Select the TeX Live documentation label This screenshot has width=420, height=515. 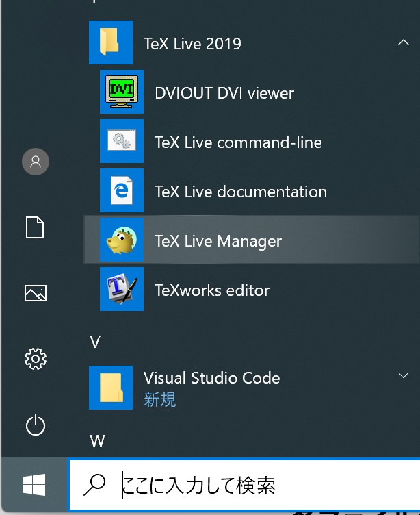click(x=241, y=192)
